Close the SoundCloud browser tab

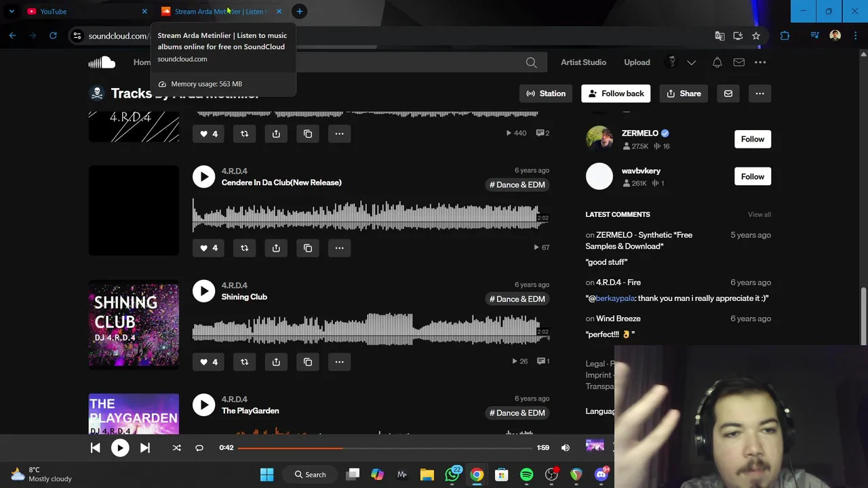[x=279, y=12]
